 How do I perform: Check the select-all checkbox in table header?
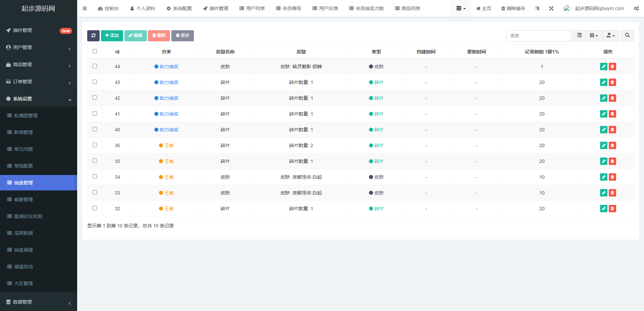[x=95, y=51]
